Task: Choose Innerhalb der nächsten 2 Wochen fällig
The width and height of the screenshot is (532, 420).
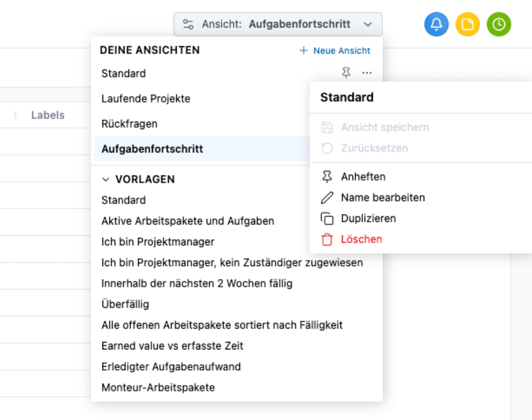Action: [x=197, y=284]
